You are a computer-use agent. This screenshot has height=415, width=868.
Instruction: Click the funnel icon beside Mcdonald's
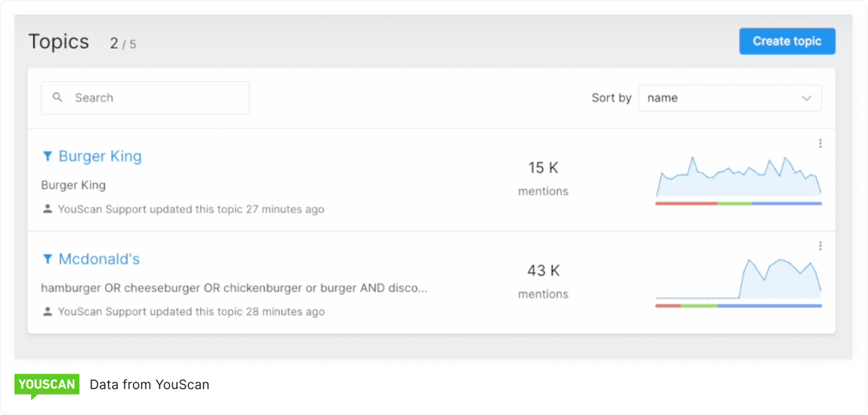(47, 259)
